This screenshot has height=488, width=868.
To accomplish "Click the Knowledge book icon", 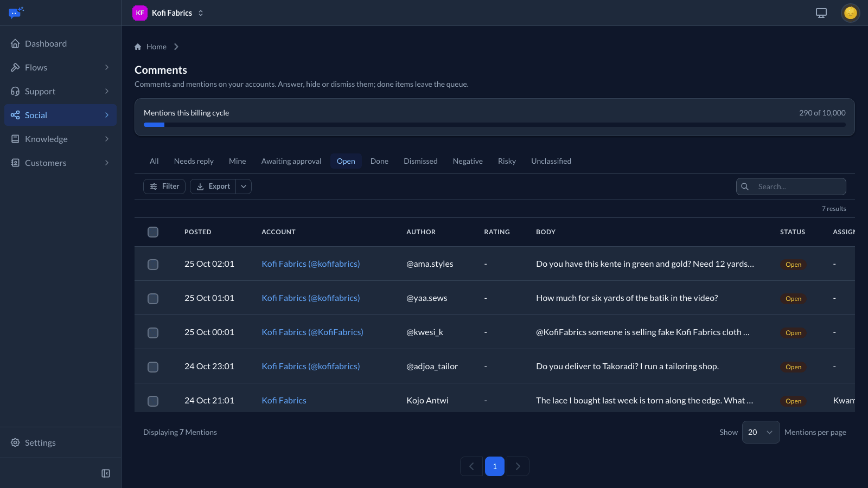I will [x=15, y=139].
